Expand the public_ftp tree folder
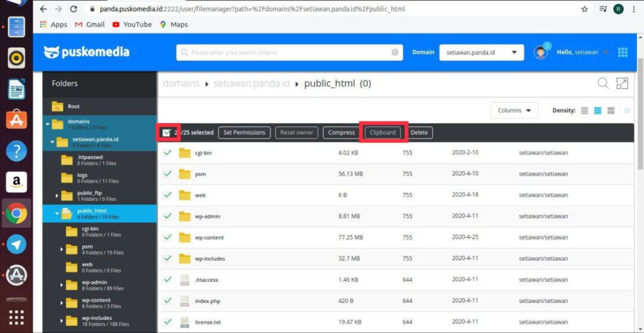Screen dimensions: 644x333 (57, 195)
